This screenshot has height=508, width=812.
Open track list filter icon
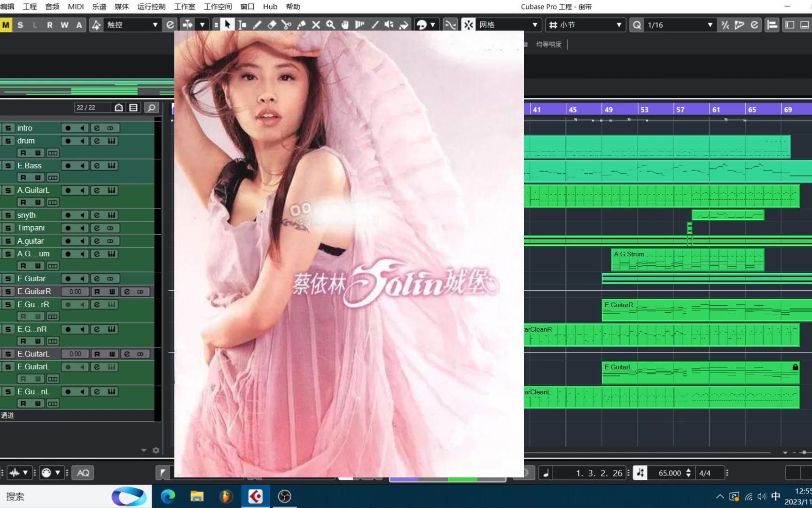coord(133,108)
